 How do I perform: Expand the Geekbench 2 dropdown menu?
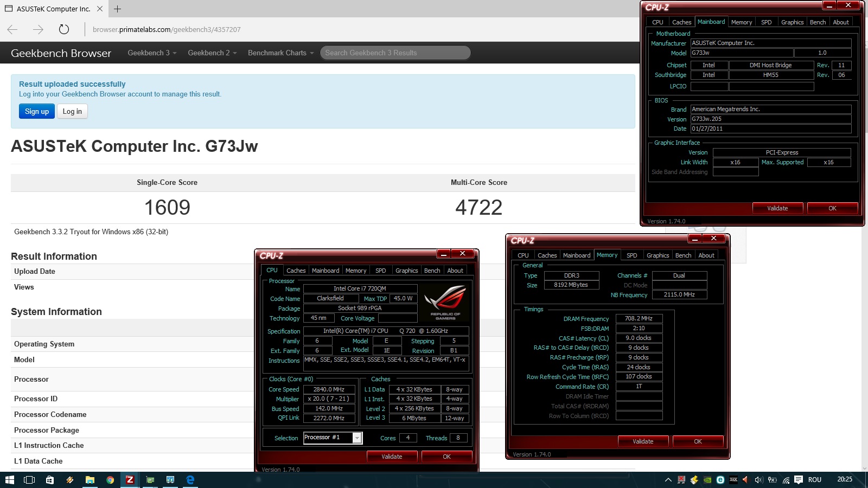coord(212,53)
